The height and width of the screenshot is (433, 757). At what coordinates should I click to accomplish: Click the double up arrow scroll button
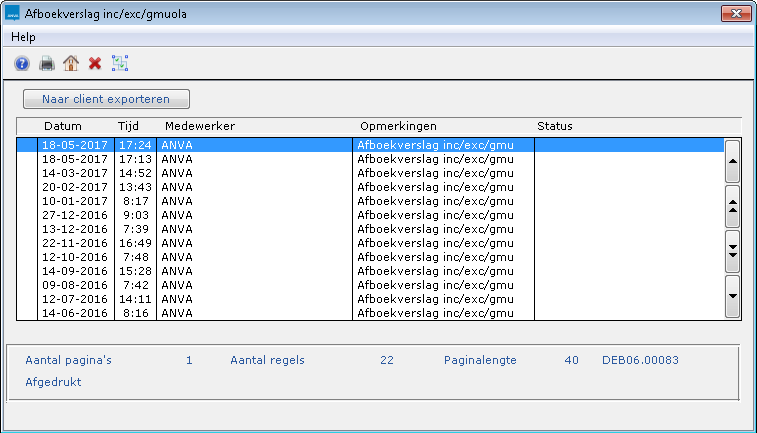tap(732, 206)
